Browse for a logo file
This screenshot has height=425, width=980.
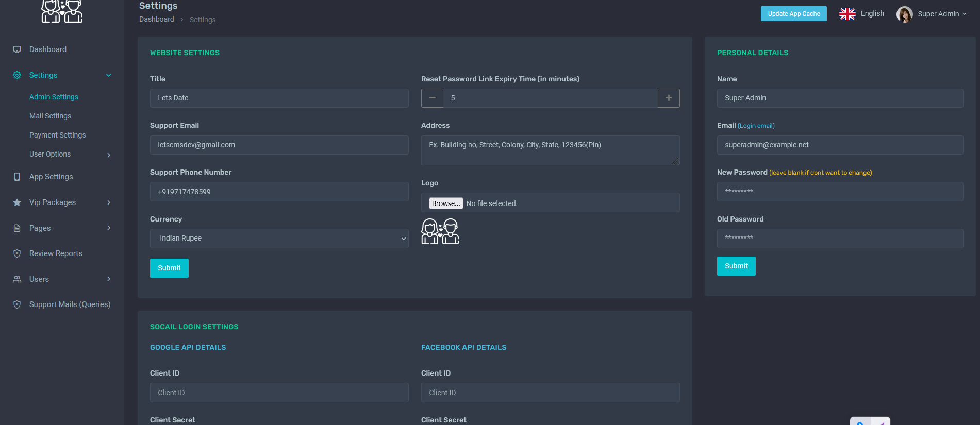(446, 203)
